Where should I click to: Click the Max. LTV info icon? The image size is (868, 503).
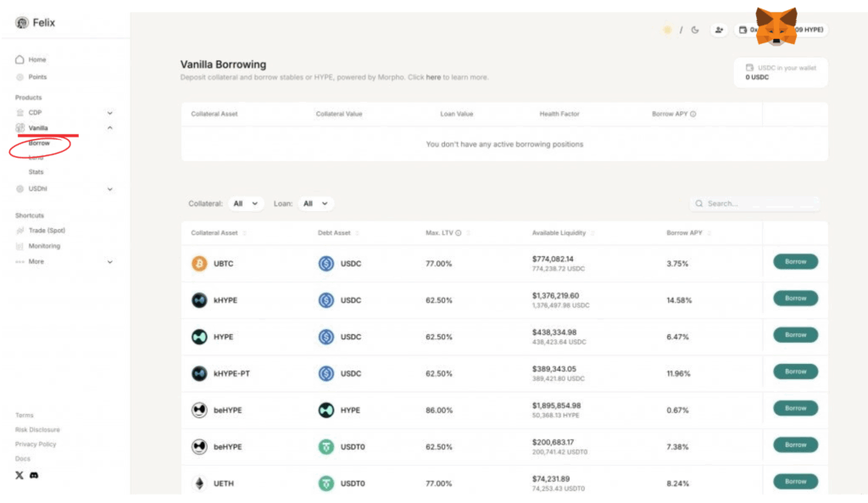459,233
